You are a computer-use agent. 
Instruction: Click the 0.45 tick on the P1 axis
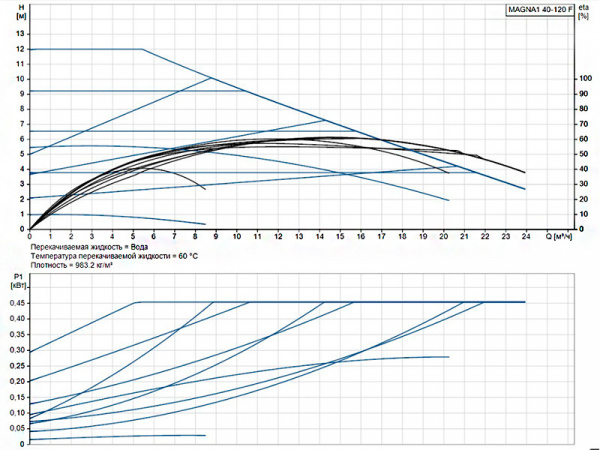coord(17,303)
